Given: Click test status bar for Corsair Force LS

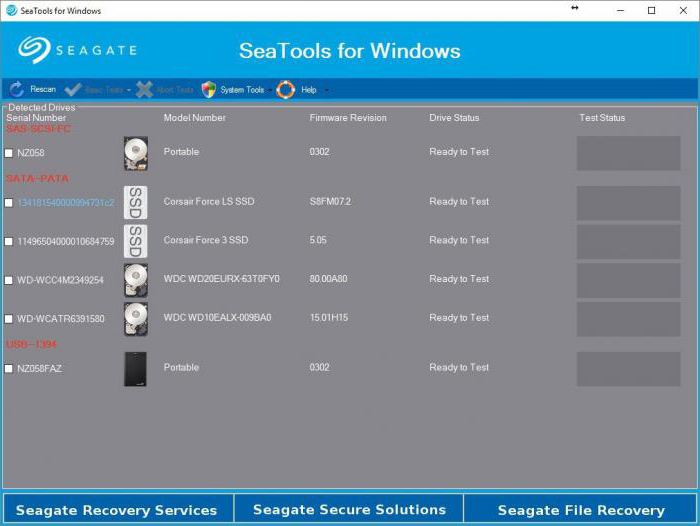Looking at the screenshot, I should (629, 203).
